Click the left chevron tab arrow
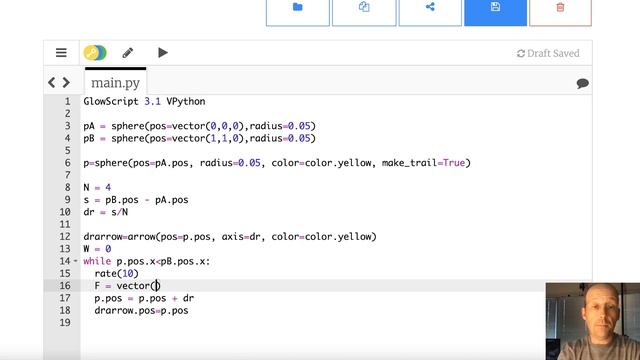The width and height of the screenshot is (640, 360). click(51, 82)
